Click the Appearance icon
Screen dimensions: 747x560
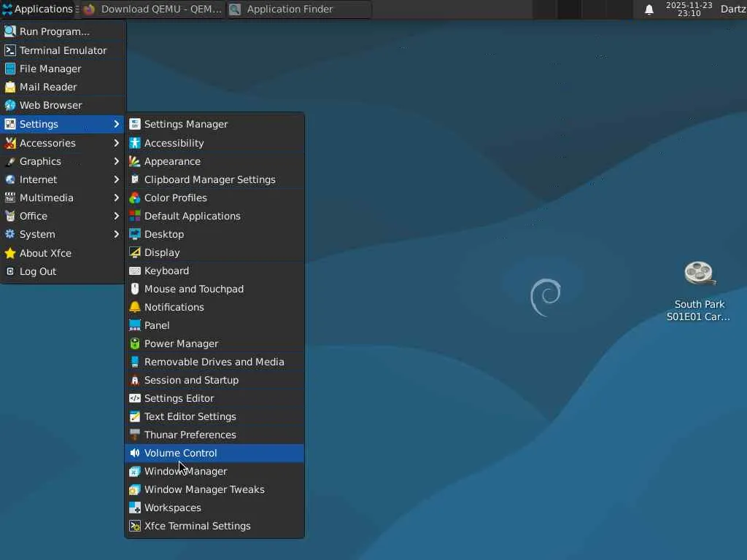[135, 161]
